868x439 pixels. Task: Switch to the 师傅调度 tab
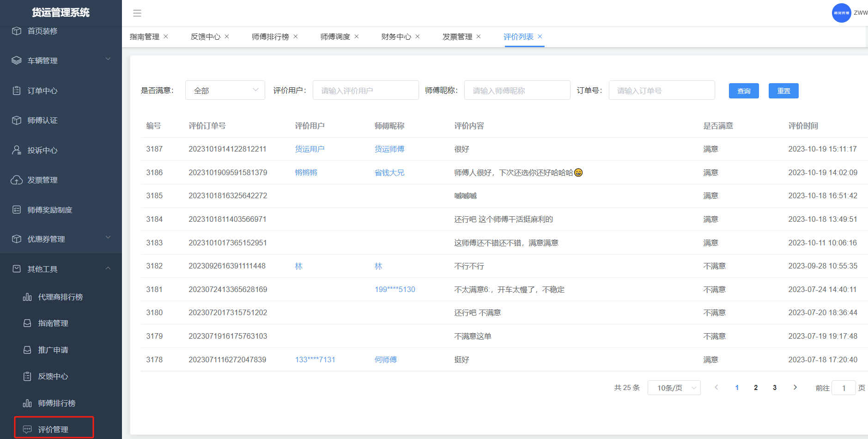tap(335, 37)
